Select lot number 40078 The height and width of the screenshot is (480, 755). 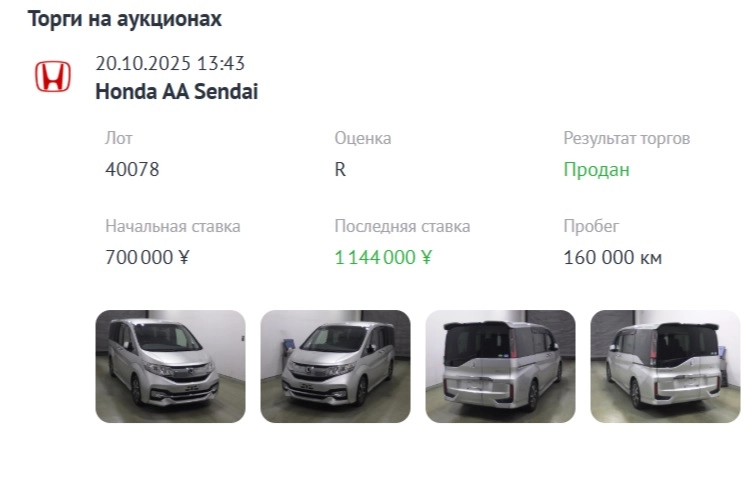(x=132, y=169)
